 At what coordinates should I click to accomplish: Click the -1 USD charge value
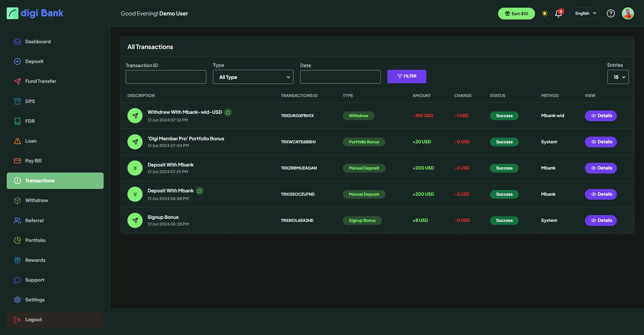coord(462,116)
